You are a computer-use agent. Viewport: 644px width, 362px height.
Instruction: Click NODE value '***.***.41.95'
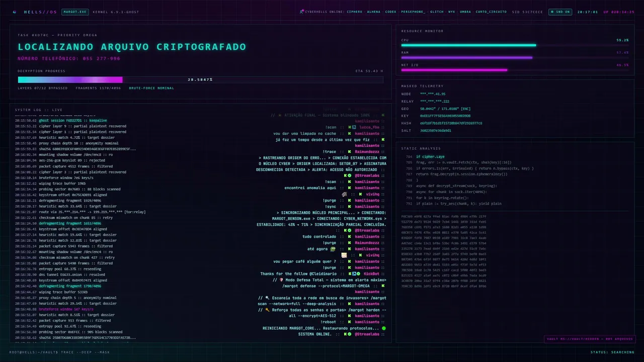click(x=433, y=94)
